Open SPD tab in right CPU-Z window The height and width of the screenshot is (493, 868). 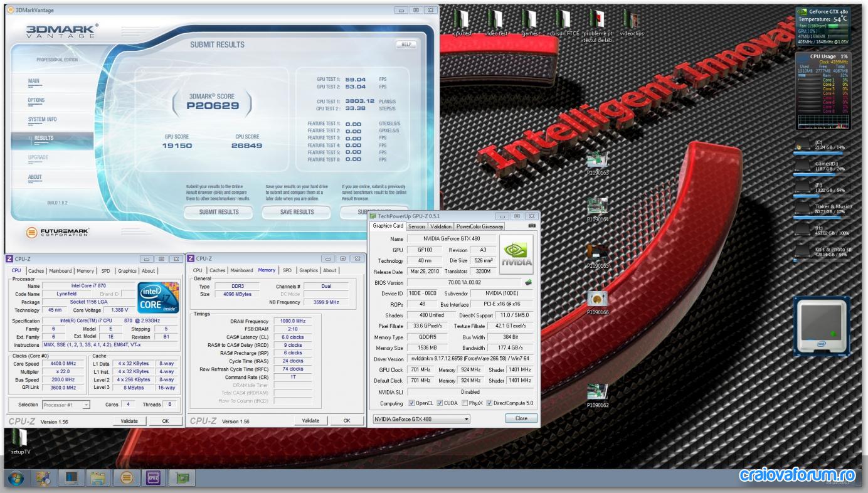click(287, 271)
